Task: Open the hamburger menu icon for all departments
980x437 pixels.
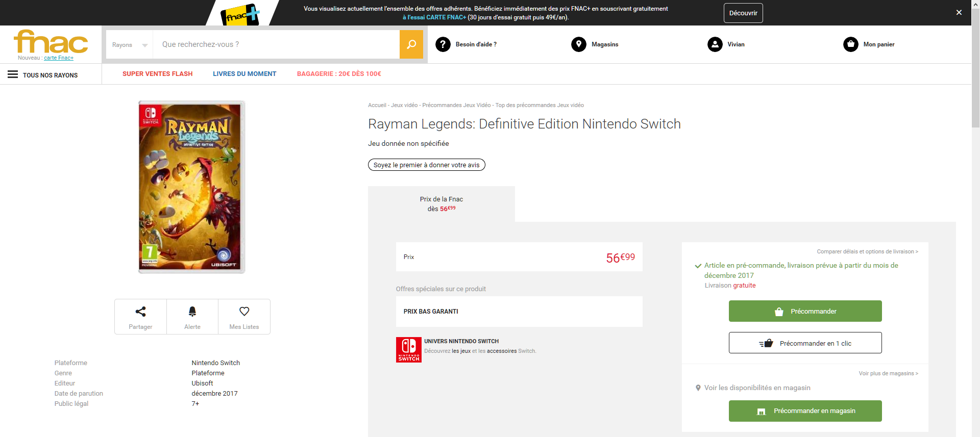Action: (x=13, y=74)
